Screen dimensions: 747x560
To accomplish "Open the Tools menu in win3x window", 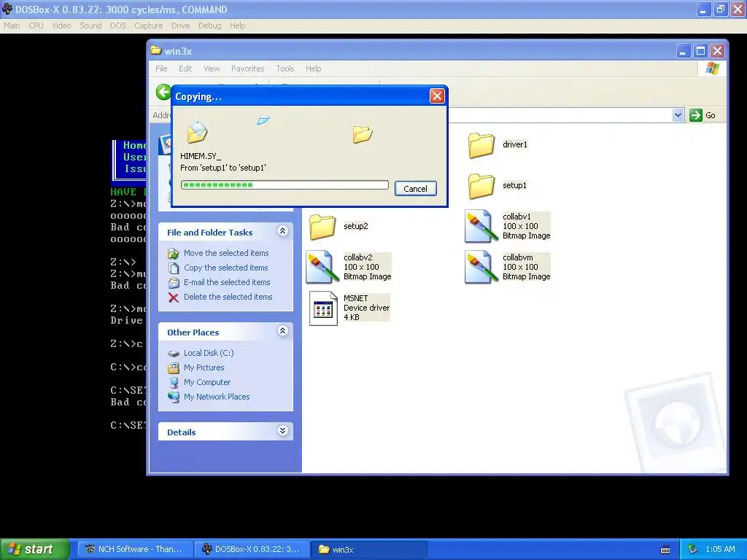I will tap(285, 69).
